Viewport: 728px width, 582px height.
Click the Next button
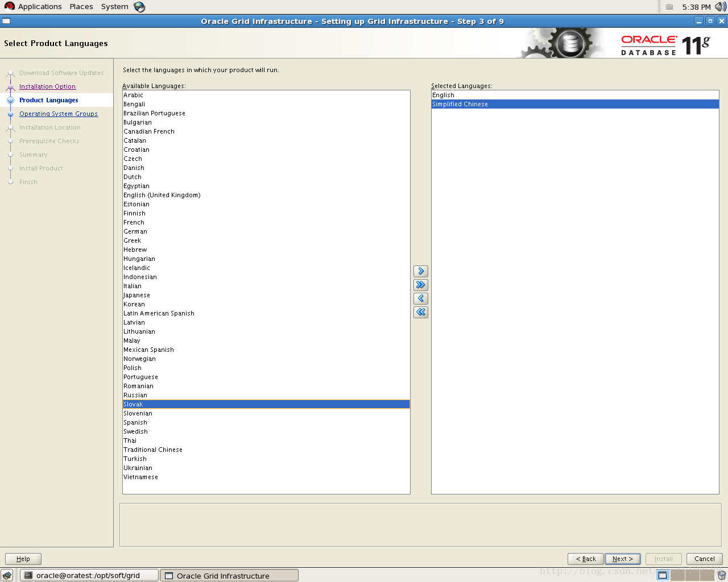click(x=623, y=559)
